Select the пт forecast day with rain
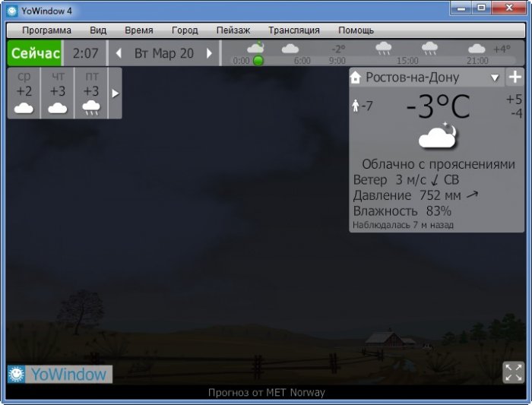 pos(91,93)
